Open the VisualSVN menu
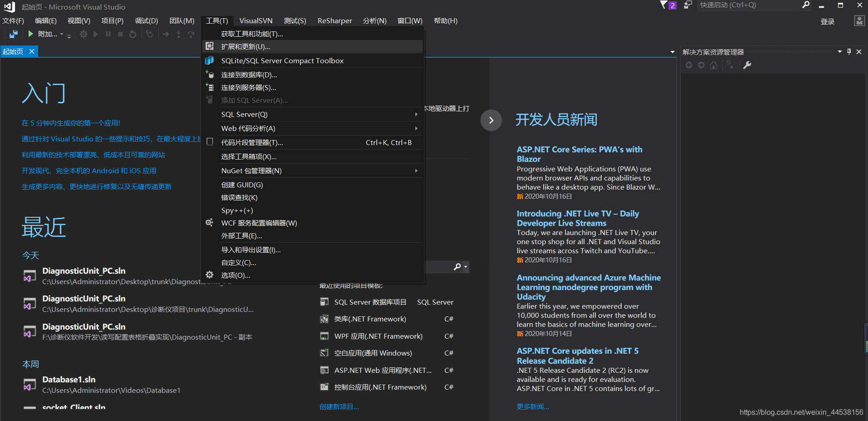Screen dimensions: 868x421 tap(256, 20)
